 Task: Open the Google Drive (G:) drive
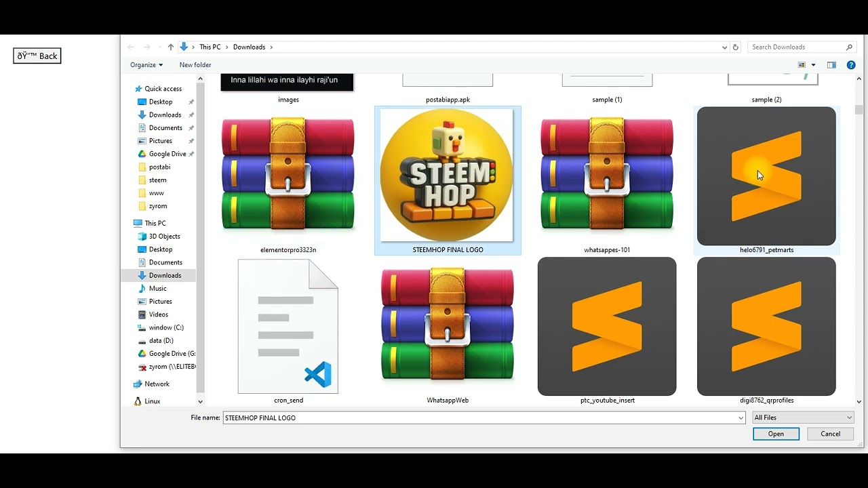[172, 353]
